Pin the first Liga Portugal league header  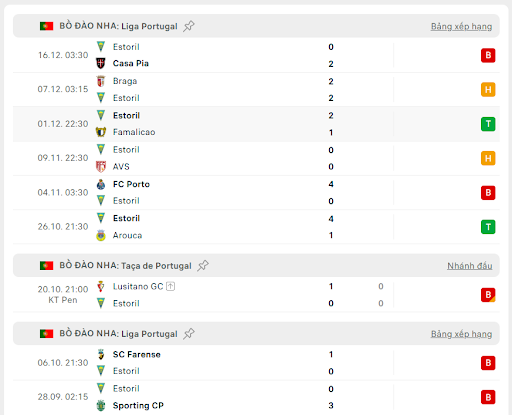tap(189, 26)
